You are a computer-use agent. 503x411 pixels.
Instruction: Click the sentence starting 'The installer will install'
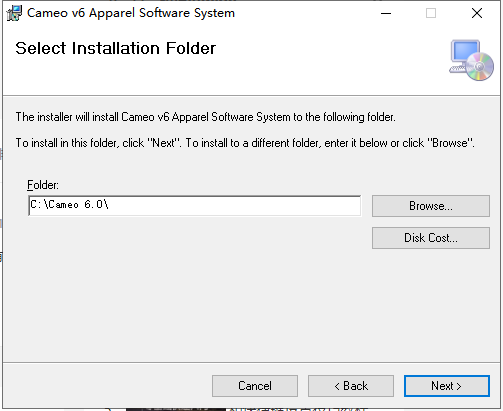click(x=206, y=117)
